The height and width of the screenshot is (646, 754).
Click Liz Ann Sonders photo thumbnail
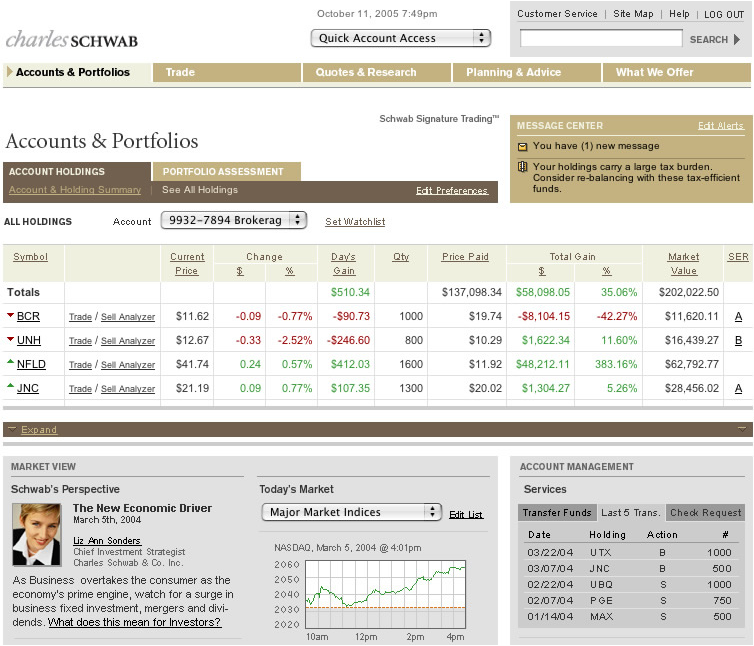pyautogui.click(x=37, y=534)
